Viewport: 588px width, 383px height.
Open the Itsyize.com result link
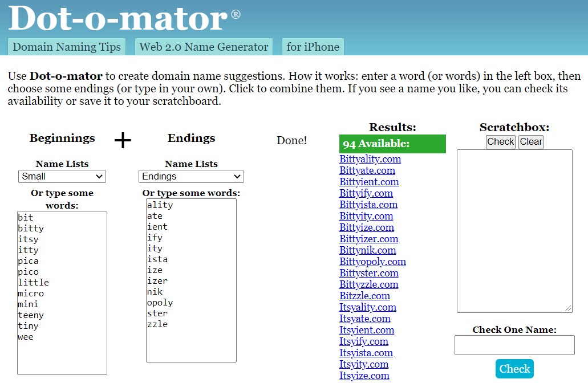tap(364, 376)
